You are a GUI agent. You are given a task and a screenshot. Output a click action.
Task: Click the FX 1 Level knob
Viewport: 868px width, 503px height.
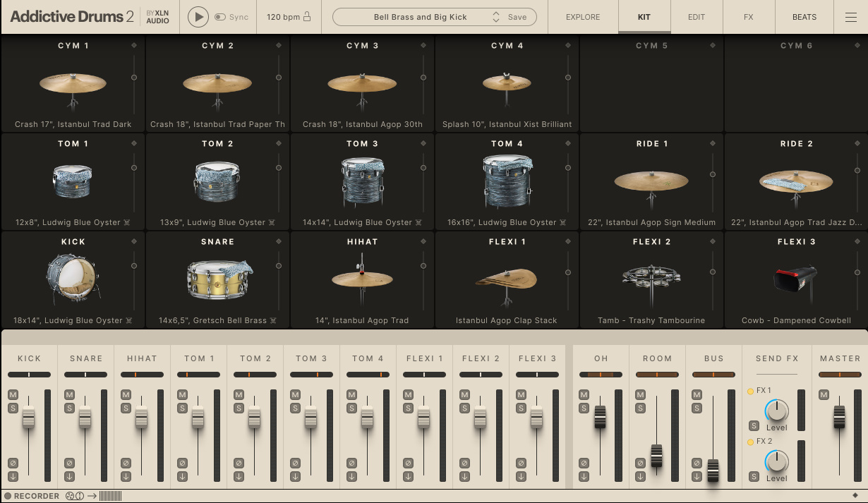coord(776,410)
